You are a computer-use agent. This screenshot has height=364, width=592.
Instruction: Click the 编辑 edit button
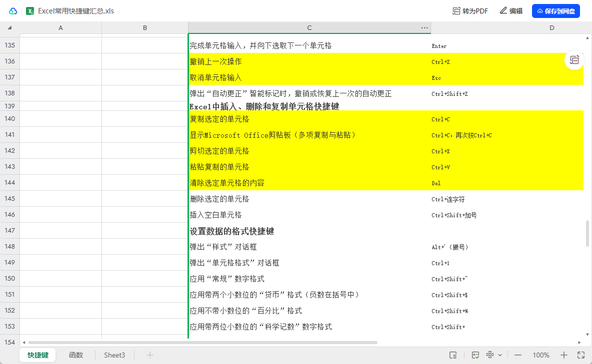(x=511, y=11)
